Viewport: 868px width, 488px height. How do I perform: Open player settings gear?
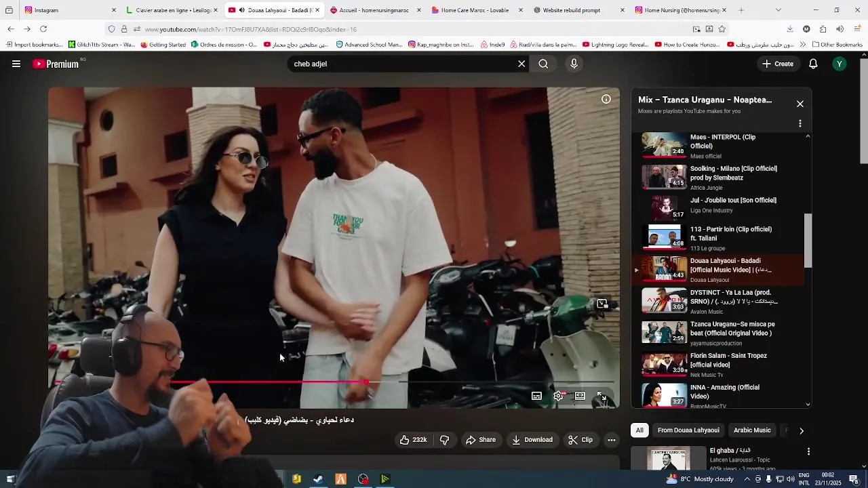558,396
